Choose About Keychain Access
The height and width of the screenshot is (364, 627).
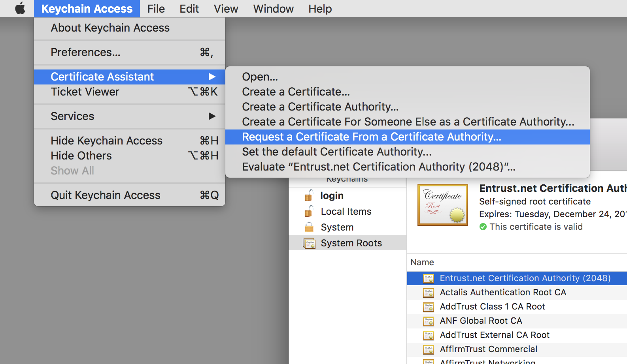click(x=130, y=28)
